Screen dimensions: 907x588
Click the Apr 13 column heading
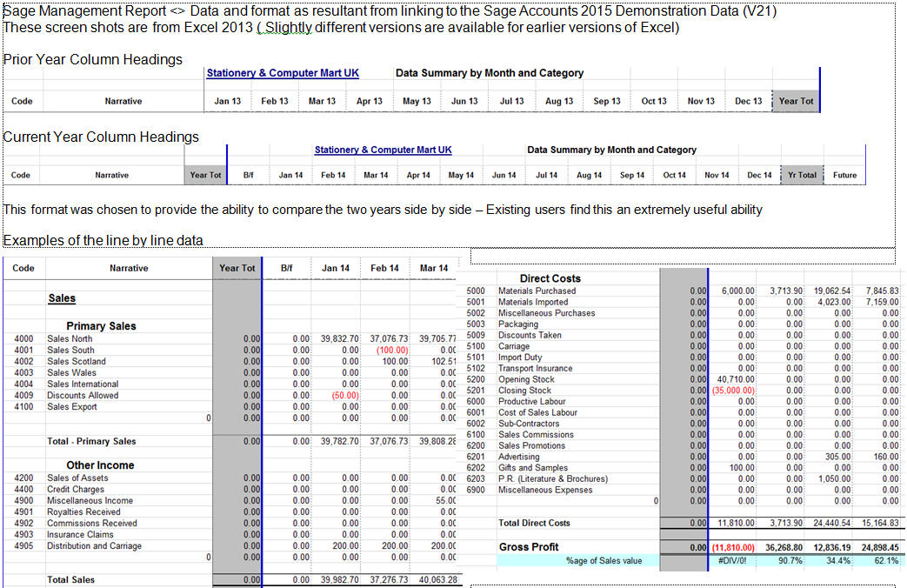tap(370, 101)
